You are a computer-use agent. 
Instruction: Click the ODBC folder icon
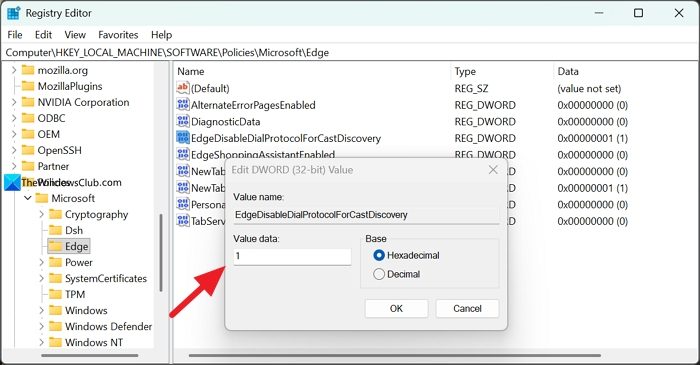click(x=28, y=118)
